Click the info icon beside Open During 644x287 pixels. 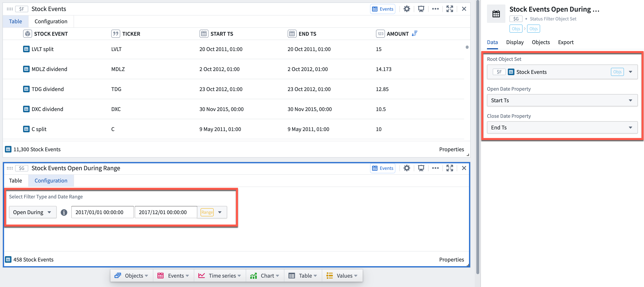pos(64,212)
